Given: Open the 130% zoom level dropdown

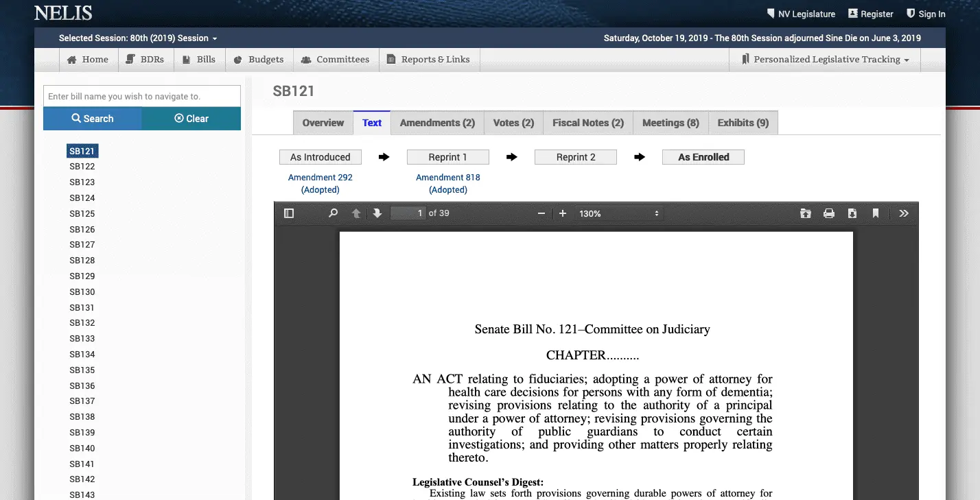Looking at the screenshot, I should [618, 213].
